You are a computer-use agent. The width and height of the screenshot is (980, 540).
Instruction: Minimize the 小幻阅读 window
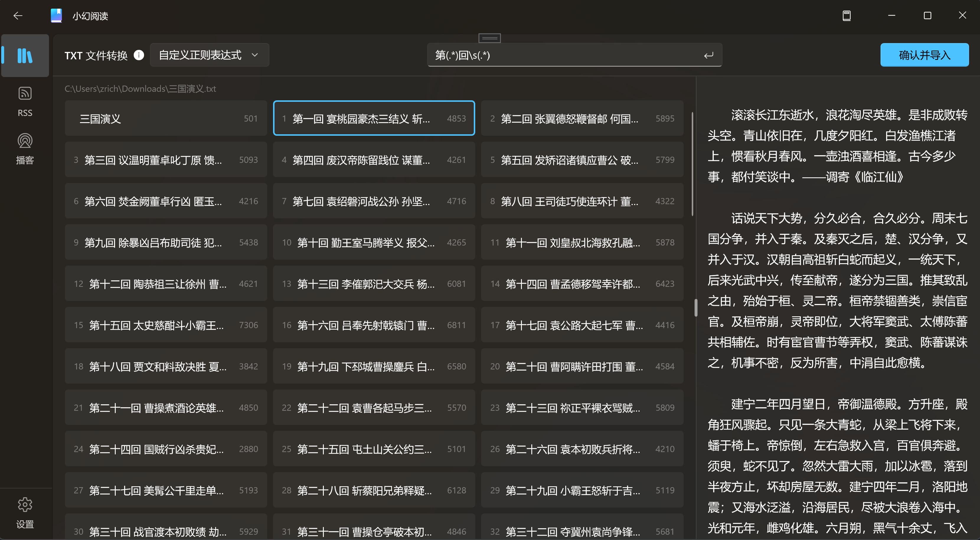point(891,16)
